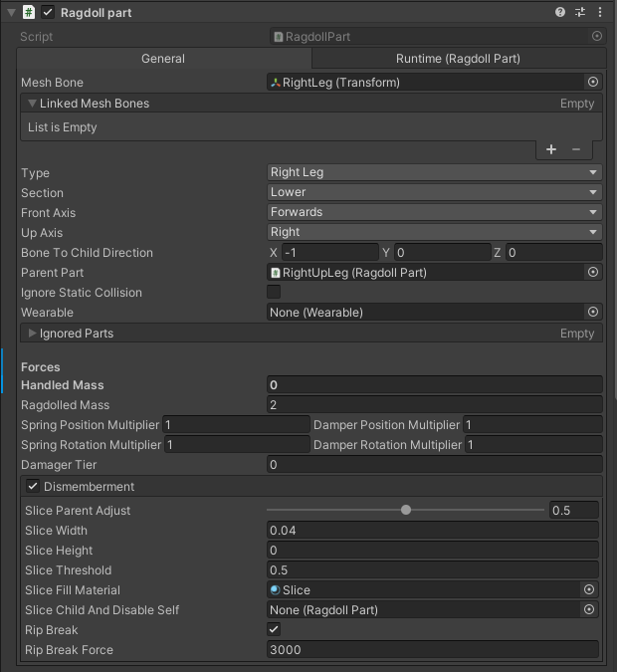Open the Ragdoll part three-dot context menu
This screenshot has width=617, height=672.
coord(600,12)
